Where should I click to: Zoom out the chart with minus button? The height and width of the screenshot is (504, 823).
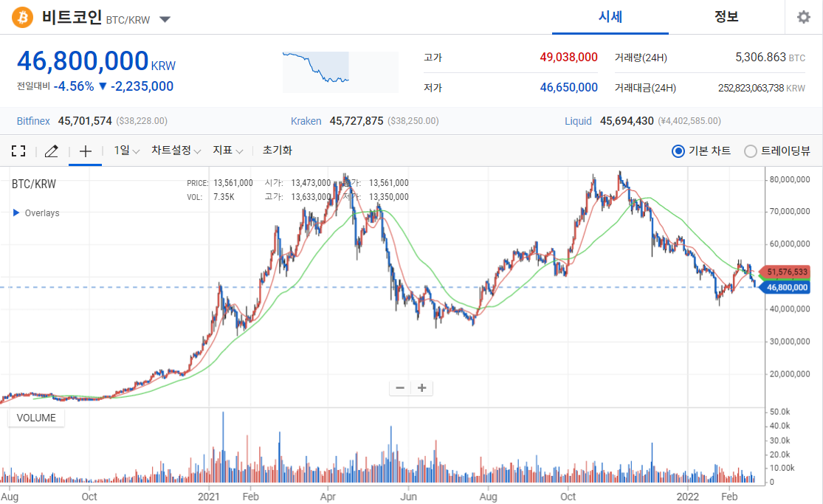point(400,388)
